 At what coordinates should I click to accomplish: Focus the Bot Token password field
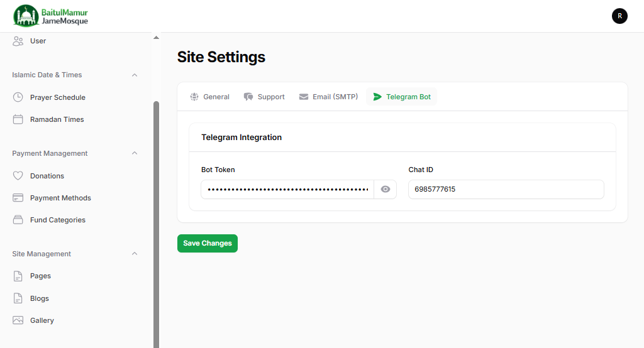tap(287, 189)
